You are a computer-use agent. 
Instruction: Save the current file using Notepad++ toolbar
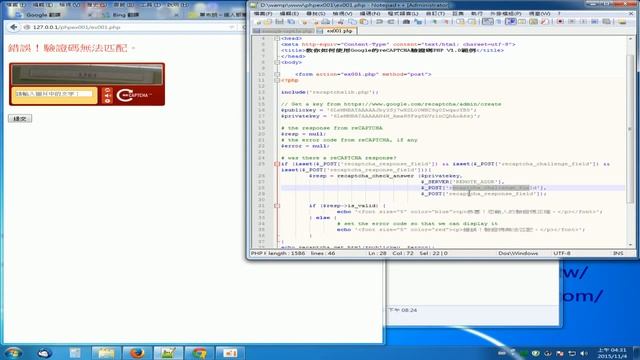[x=279, y=21]
